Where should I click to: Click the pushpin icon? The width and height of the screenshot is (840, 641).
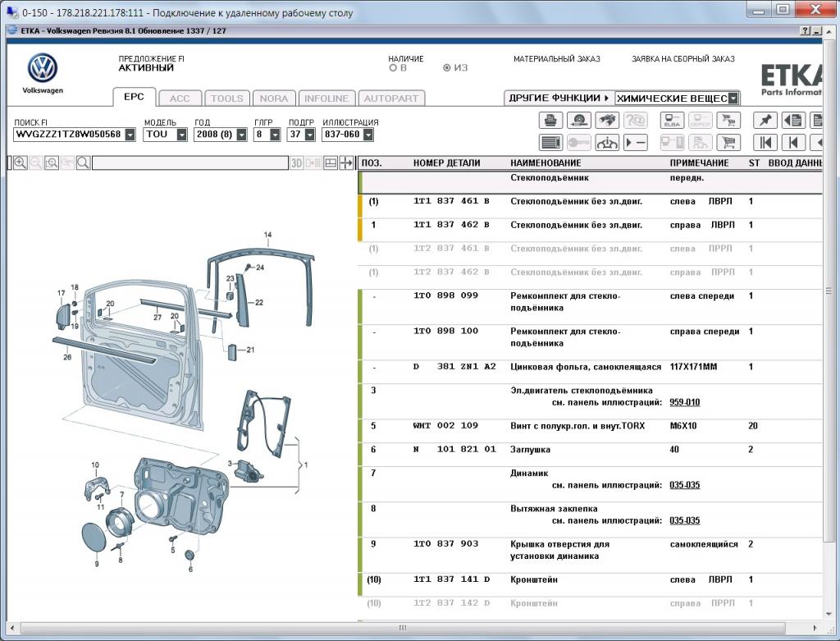(765, 120)
